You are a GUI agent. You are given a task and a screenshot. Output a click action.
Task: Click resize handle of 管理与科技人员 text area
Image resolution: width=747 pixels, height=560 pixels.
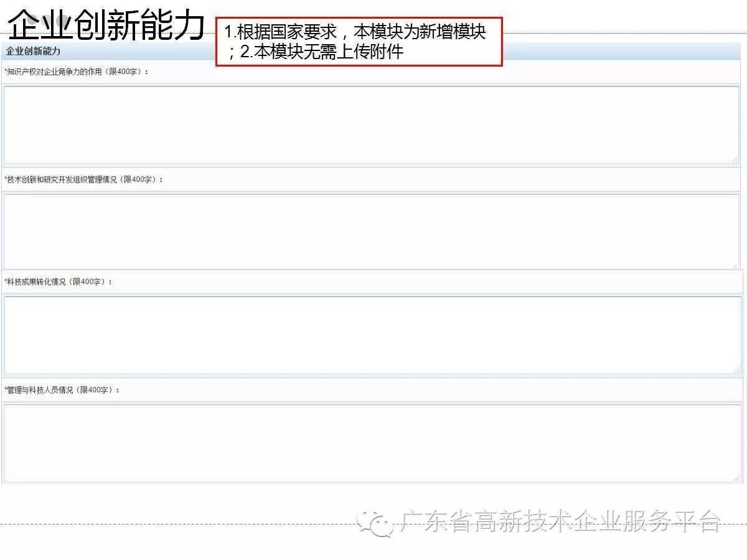coord(735,478)
